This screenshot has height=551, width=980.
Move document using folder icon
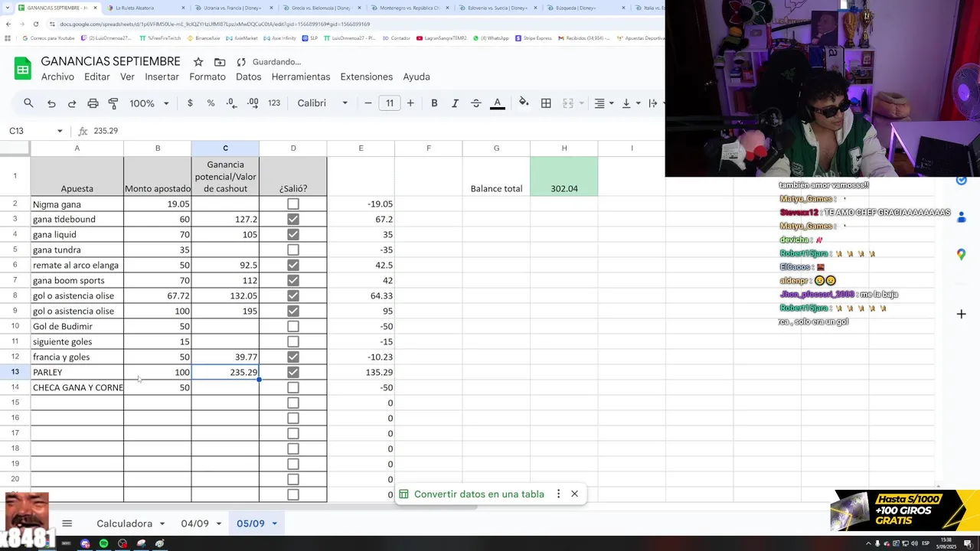coord(220,62)
